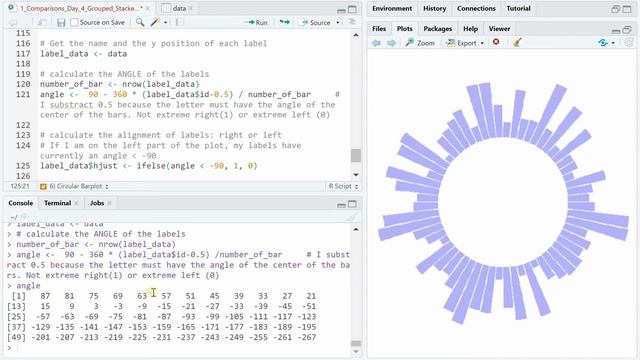Select the 1_Comparisons_Day_4 script tab
Image resolution: width=640 pixels, height=360 pixels.
pyautogui.click(x=79, y=8)
